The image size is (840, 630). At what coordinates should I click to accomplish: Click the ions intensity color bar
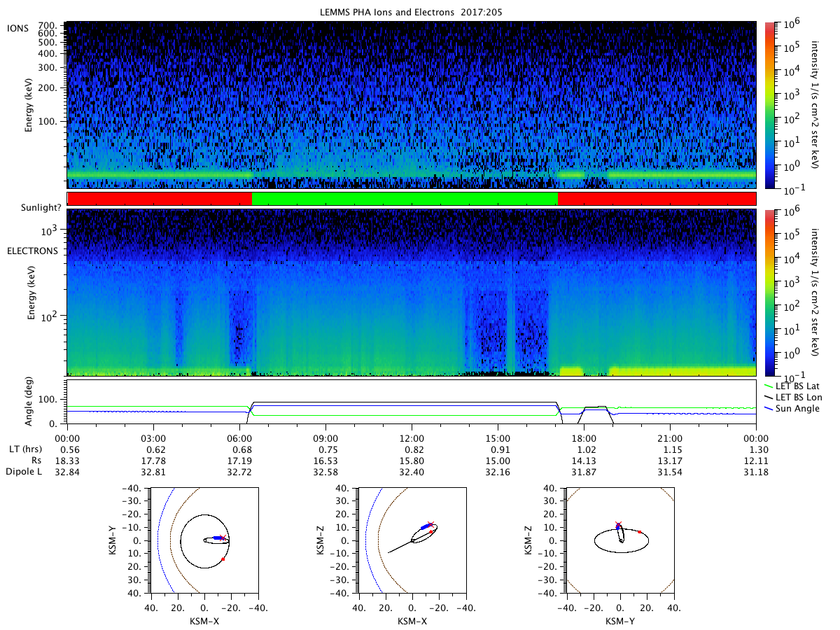click(770, 105)
